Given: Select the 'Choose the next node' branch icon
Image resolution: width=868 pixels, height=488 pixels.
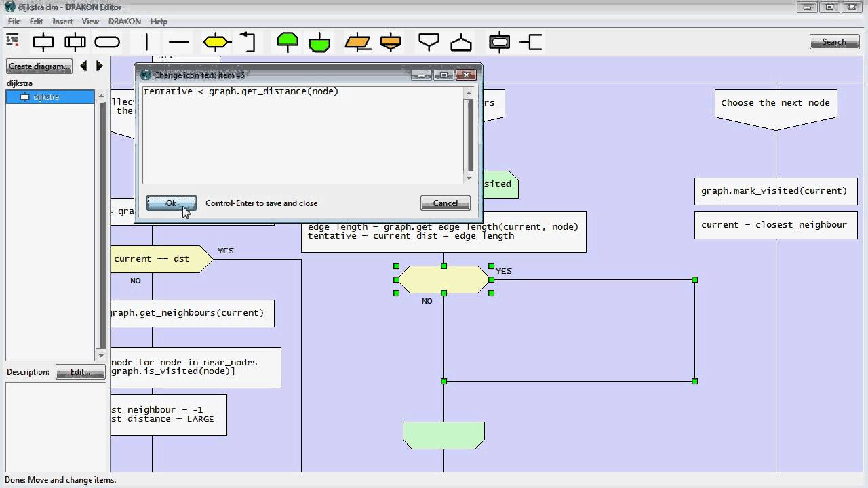Looking at the screenshot, I should [776, 108].
